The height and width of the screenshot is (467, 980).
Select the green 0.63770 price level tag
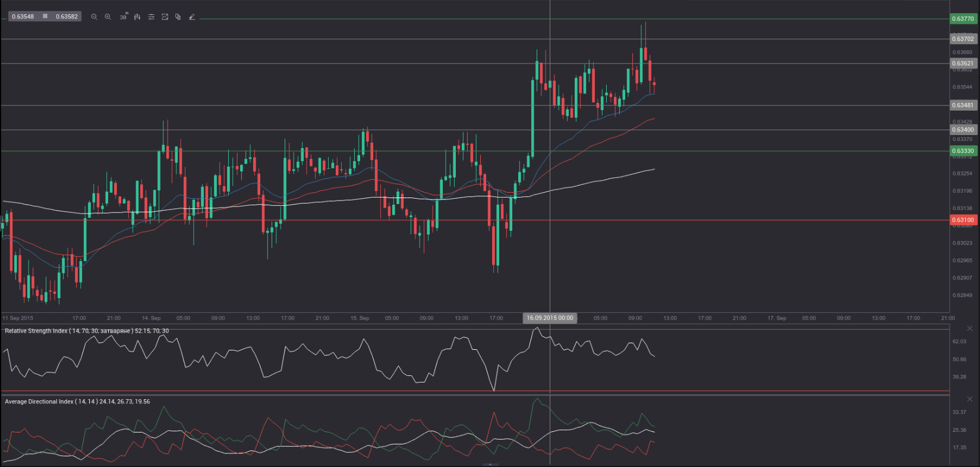tap(963, 19)
